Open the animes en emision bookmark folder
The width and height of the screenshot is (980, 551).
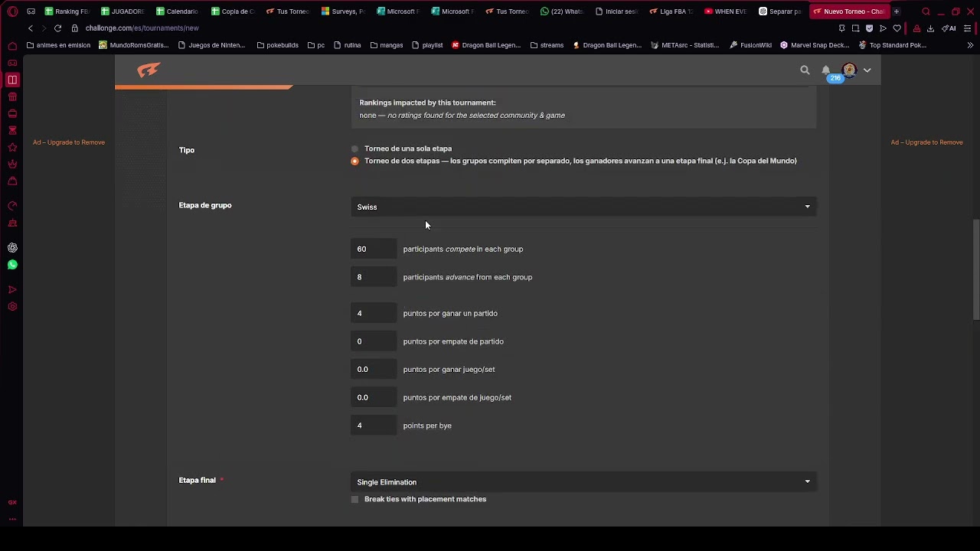58,45
